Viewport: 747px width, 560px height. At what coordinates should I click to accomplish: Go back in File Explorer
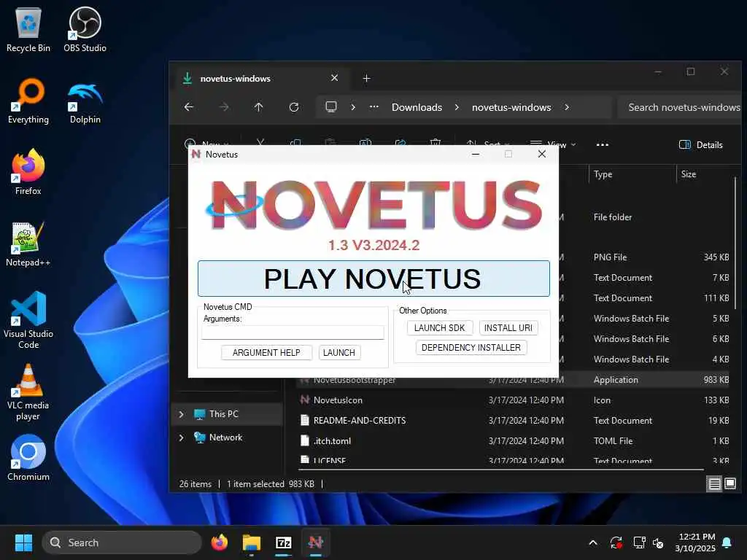(x=189, y=107)
